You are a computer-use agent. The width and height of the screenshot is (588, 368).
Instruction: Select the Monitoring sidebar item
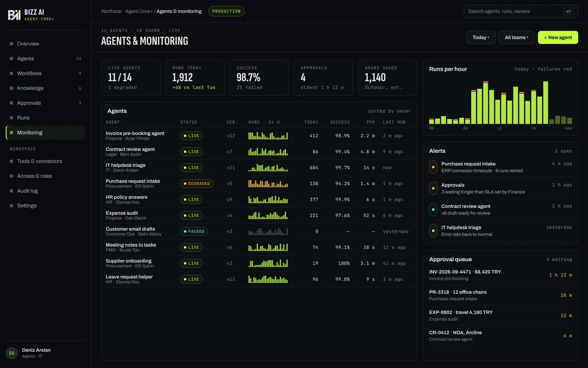pos(45,132)
